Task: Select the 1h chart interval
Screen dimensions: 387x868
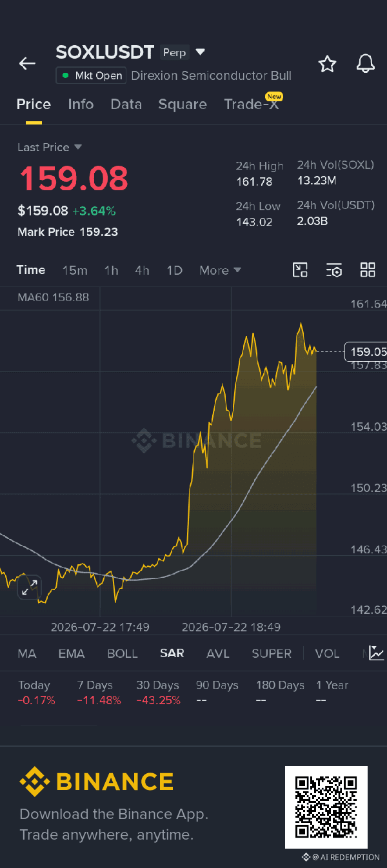Action: click(112, 270)
